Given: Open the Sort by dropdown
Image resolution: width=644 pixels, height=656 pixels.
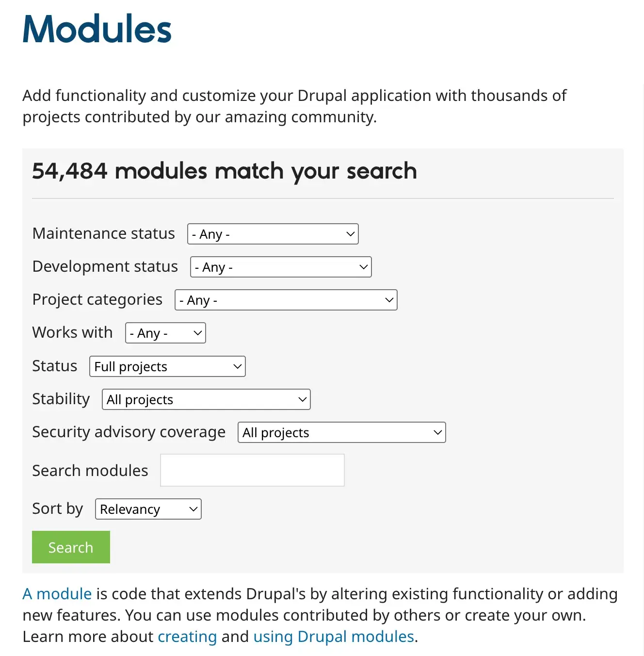Looking at the screenshot, I should coord(148,509).
